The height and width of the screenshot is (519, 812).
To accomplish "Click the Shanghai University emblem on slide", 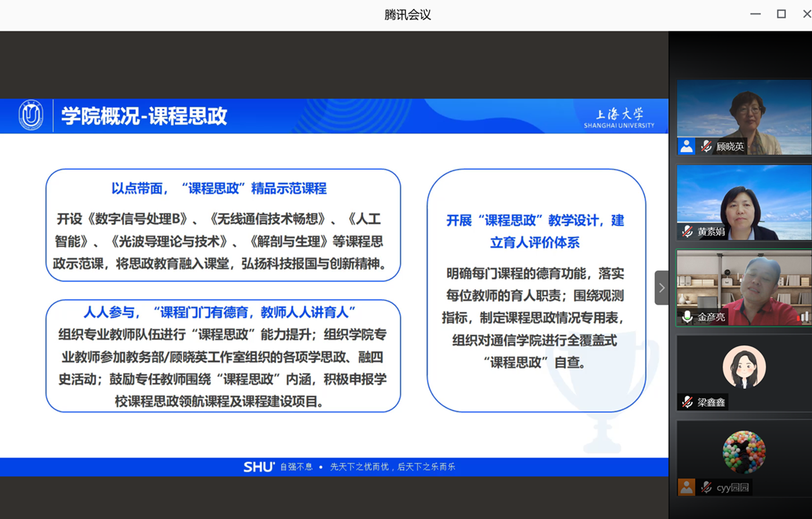I will [31, 115].
